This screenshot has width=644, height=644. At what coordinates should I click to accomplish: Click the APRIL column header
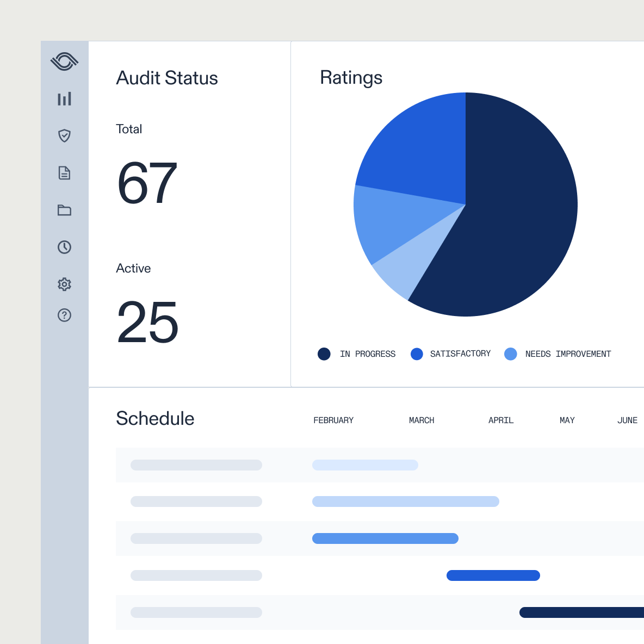click(x=500, y=420)
